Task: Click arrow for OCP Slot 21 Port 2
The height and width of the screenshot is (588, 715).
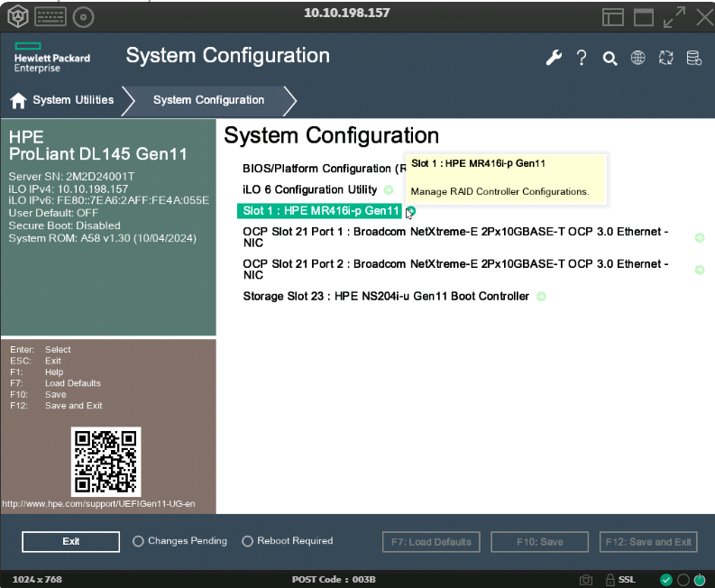Action: tap(700, 270)
